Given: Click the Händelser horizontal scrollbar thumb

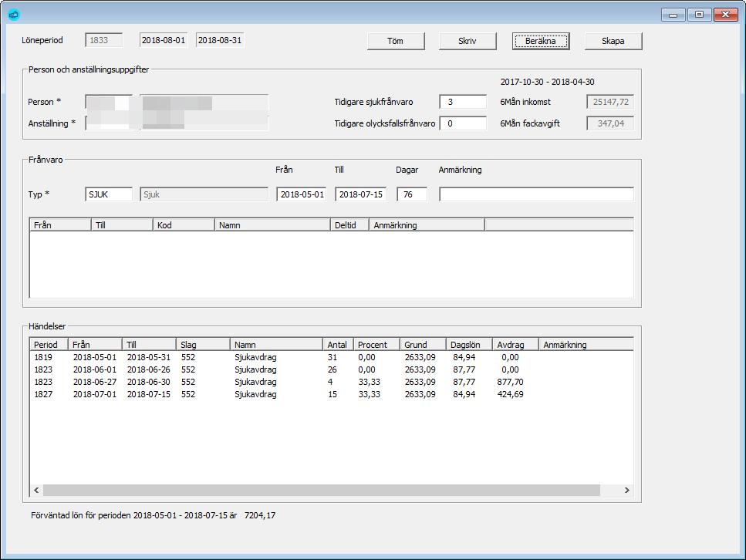Looking at the screenshot, I should click(x=322, y=490).
